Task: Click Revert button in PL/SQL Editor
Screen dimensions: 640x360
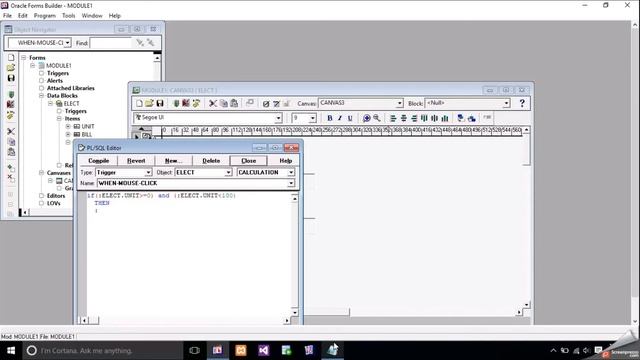Action: point(136,161)
